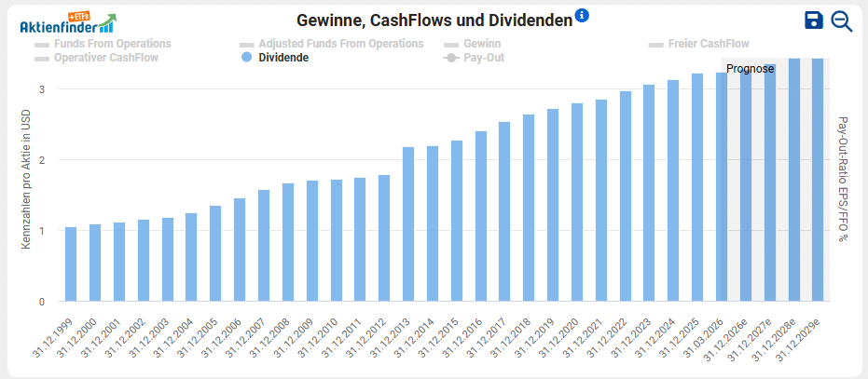Click the zoom out magnifier icon

point(841,21)
